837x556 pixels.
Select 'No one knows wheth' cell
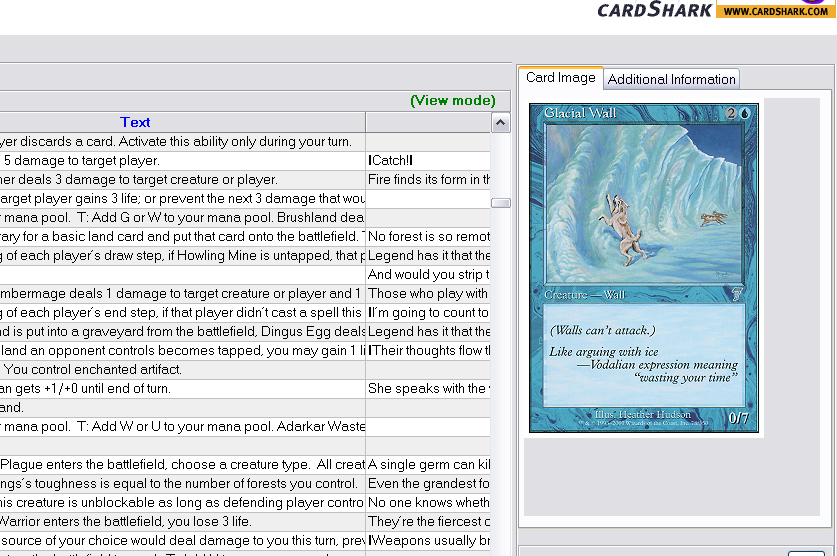428,503
